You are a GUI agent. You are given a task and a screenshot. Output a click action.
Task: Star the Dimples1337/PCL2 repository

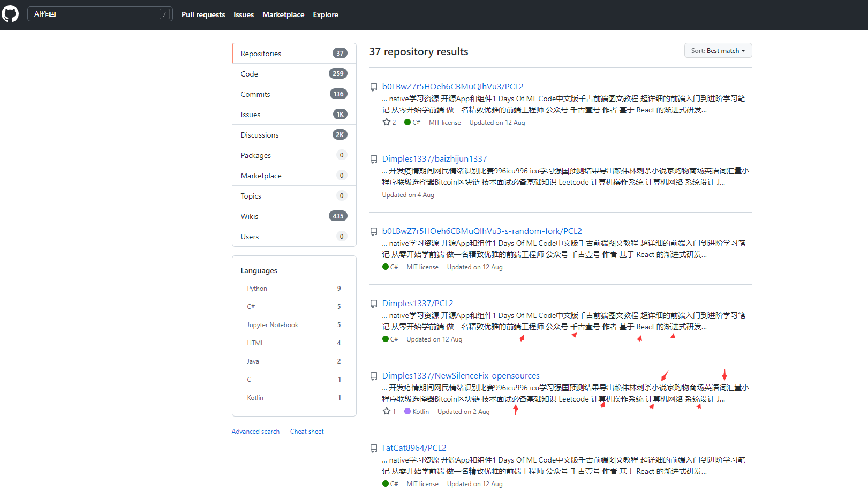pyautogui.click(x=386, y=338)
